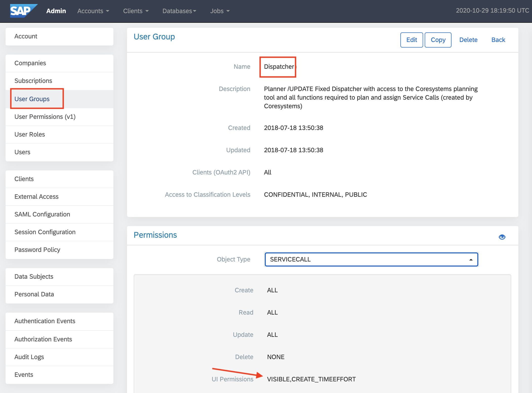Select Companies in sidebar

tap(30, 63)
